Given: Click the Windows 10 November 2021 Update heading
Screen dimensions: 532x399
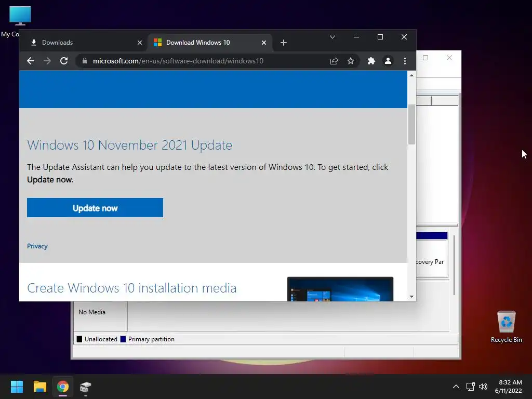Looking at the screenshot, I should [129, 145].
